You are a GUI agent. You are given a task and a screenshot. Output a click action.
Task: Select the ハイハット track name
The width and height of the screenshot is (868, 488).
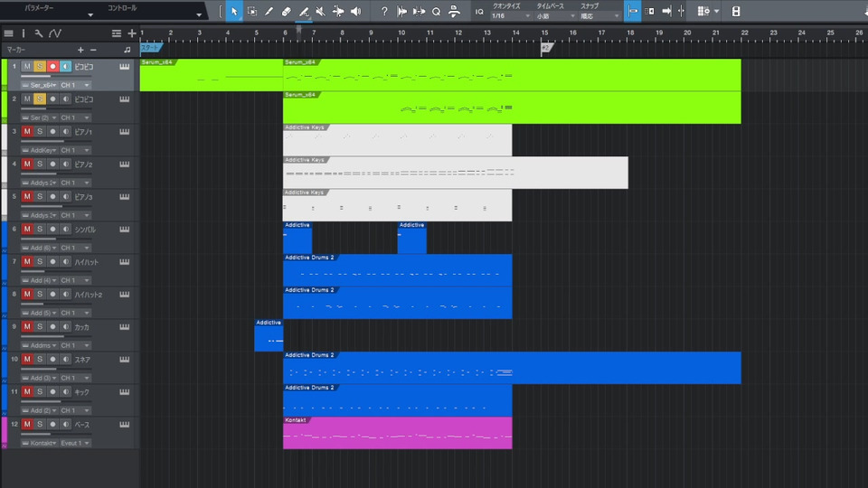point(87,262)
